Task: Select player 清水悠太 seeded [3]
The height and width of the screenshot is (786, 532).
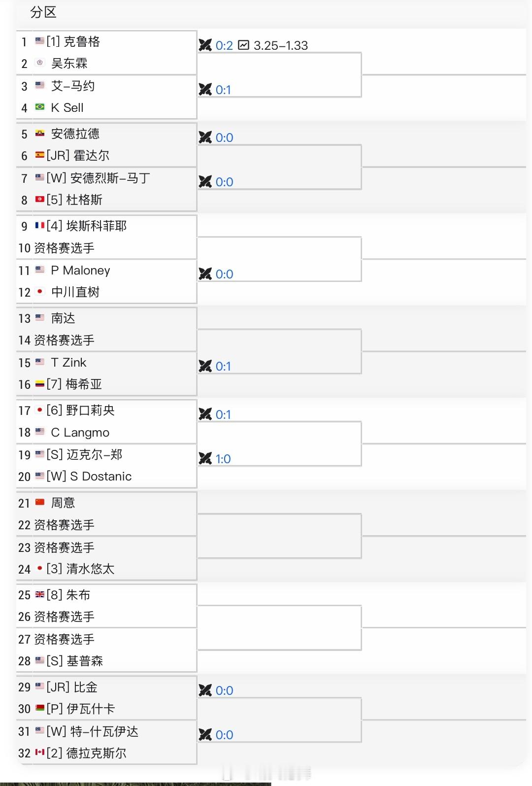Action: click(90, 569)
